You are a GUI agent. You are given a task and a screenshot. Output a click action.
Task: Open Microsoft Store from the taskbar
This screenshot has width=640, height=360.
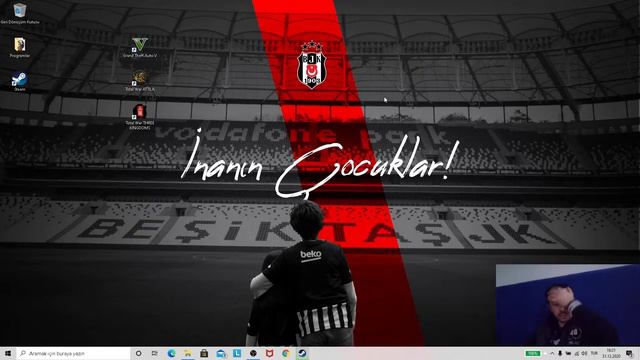click(204, 353)
